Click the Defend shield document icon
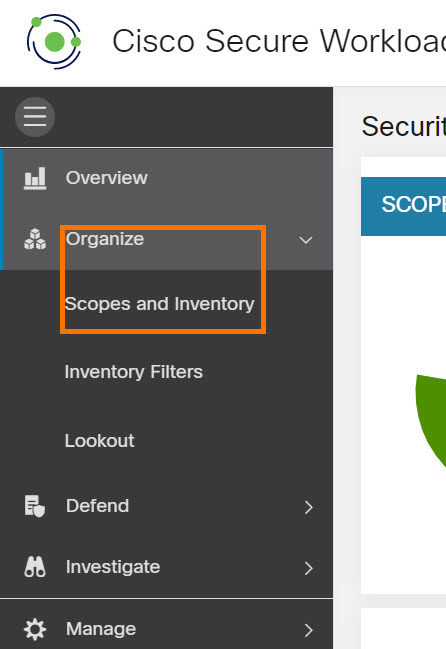Viewport: 446px width, 649px height. point(35,506)
